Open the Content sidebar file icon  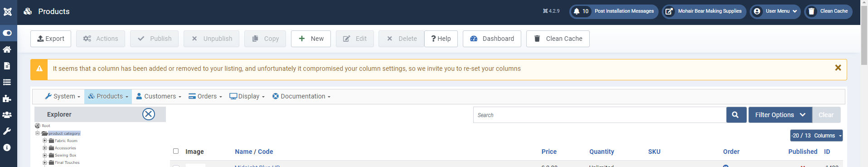coord(7,66)
